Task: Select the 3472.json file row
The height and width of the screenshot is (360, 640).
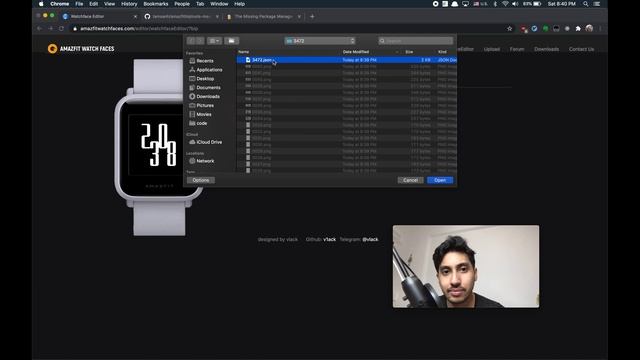Action: (347, 60)
